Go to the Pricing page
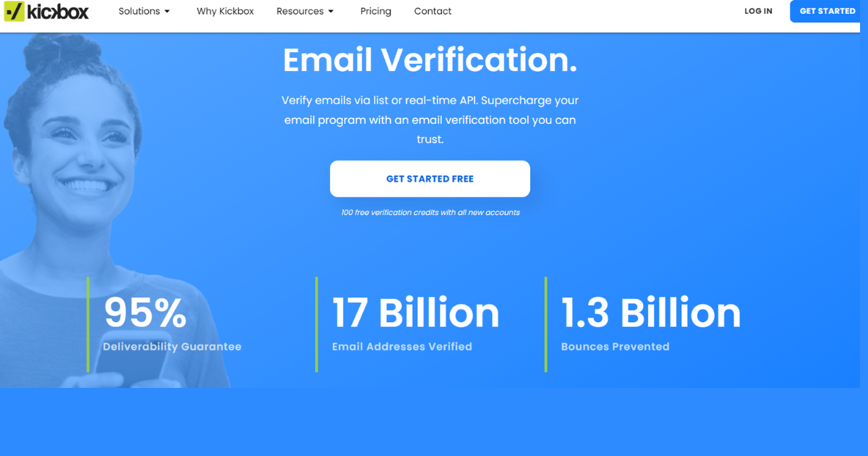Viewport: 868px width, 456px height. 375,11
